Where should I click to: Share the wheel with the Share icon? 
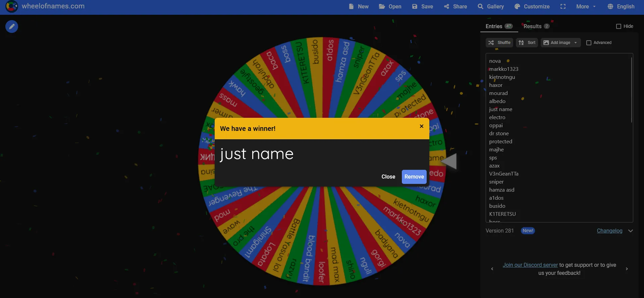(x=455, y=6)
